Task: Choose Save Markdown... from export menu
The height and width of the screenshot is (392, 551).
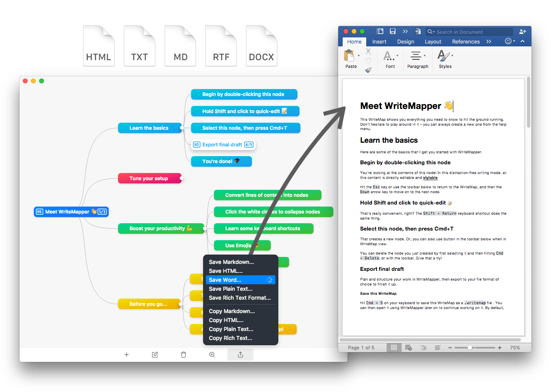Action: [x=241, y=262]
